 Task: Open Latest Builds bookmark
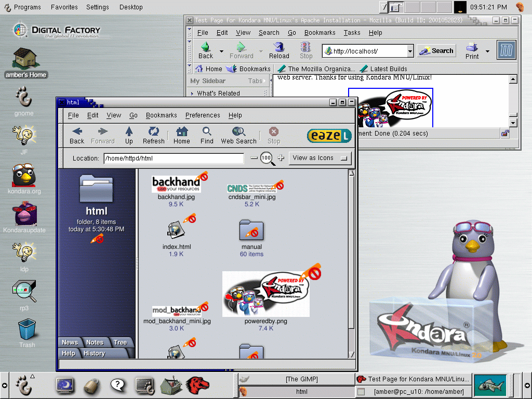[384, 69]
